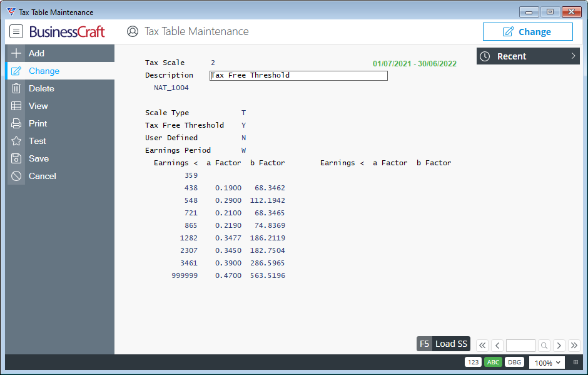Click the a Factor value 0.3900
Screen dimensions: 588x375
click(x=228, y=263)
